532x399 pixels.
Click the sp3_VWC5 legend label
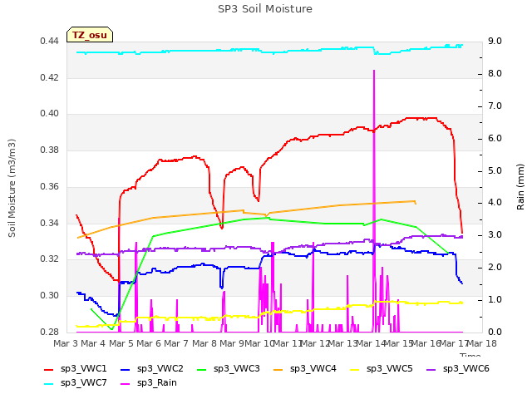coord(390,368)
